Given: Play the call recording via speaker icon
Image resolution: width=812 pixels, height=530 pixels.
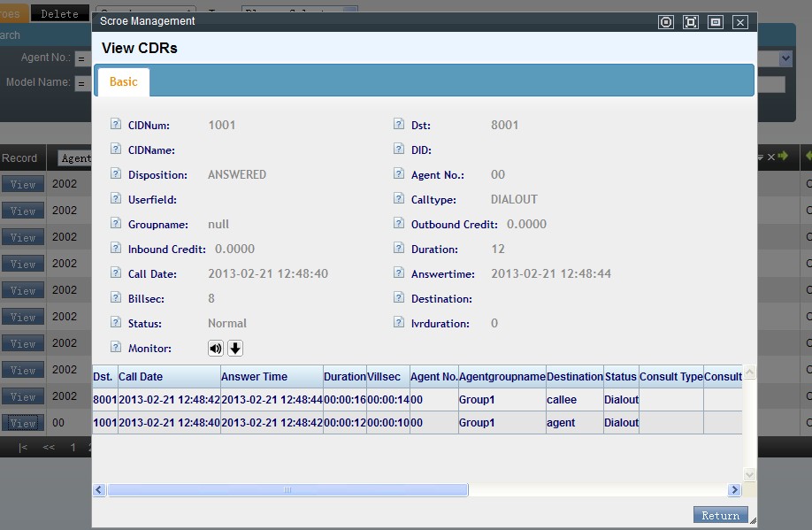Looking at the screenshot, I should [x=216, y=348].
